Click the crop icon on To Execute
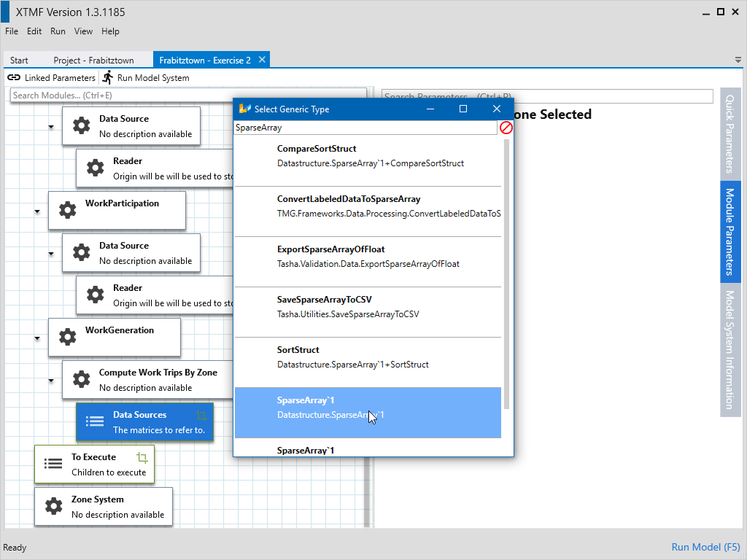This screenshot has width=747, height=560. tap(142, 458)
